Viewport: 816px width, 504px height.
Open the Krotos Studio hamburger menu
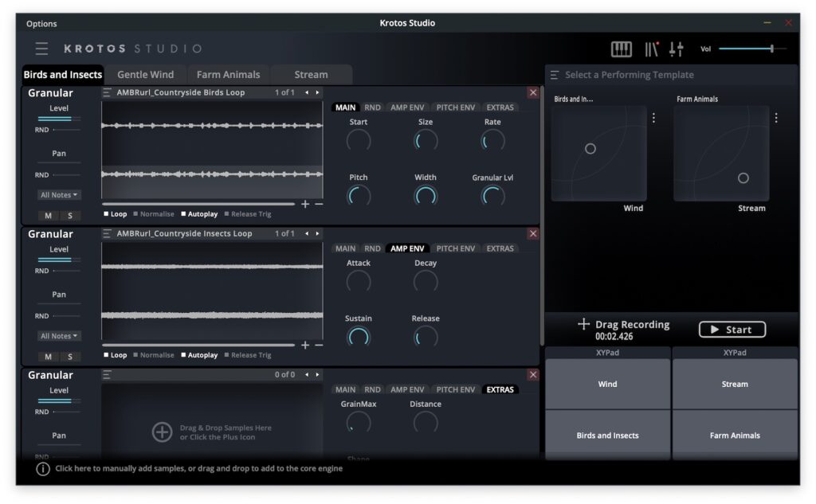(x=41, y=49)
